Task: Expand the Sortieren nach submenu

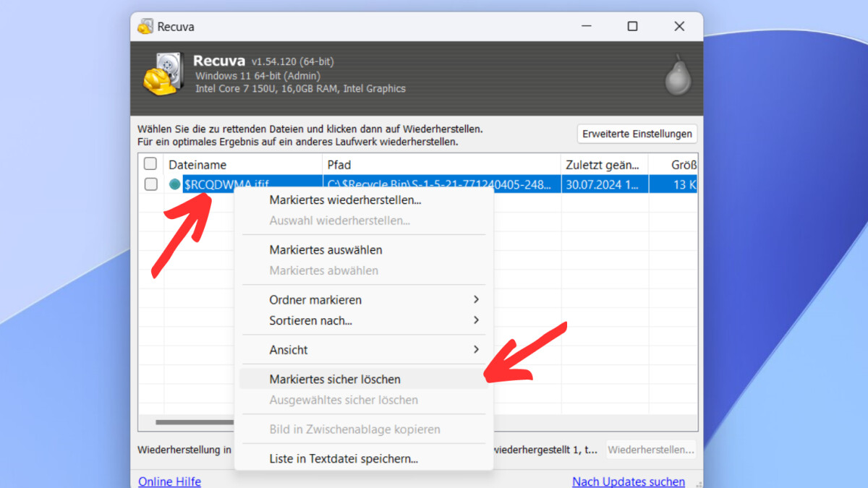Action: 364,320
